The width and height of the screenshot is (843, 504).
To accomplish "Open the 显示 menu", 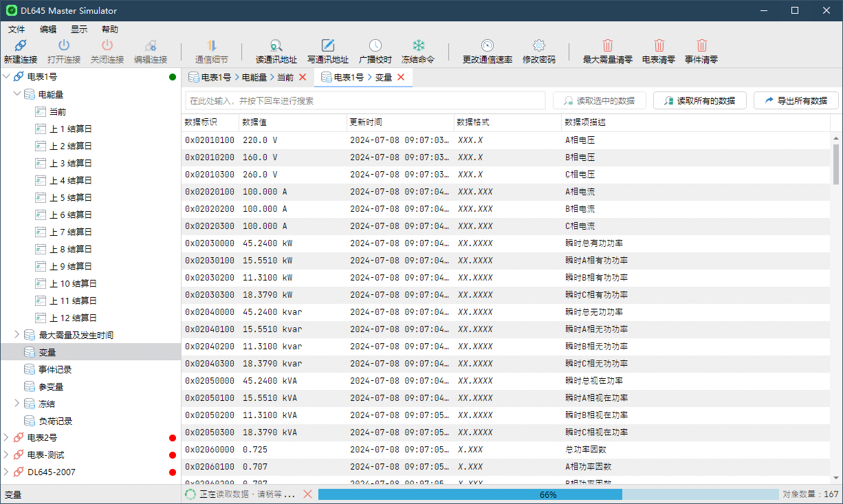I will coord(79,30).
